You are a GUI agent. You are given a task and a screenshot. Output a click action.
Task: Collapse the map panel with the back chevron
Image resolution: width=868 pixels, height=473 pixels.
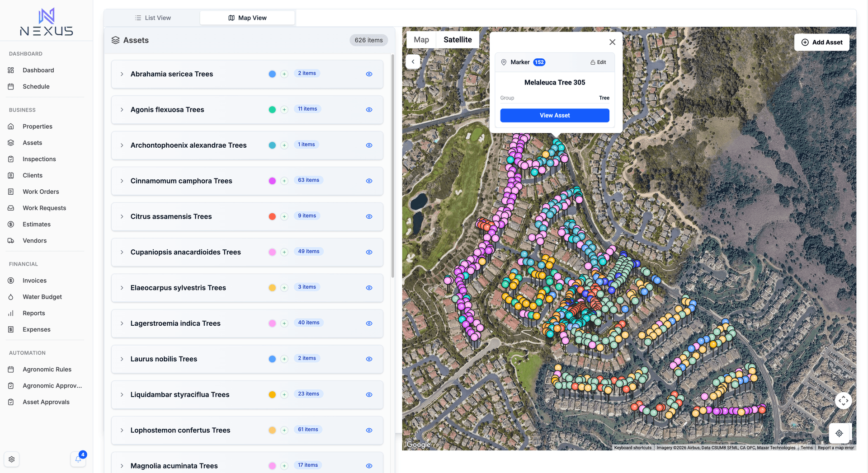413,61
